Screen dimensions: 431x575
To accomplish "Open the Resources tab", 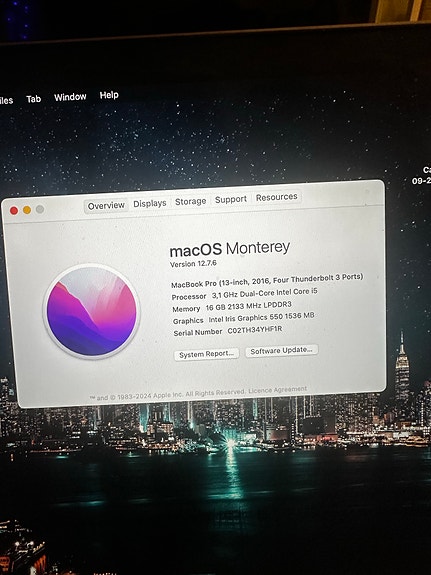I will (277, 197).
